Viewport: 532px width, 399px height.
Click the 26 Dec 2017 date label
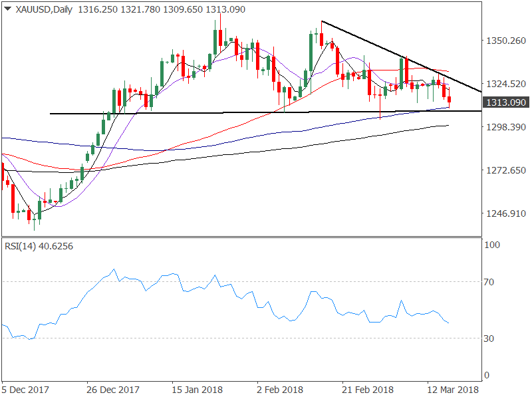pos(113,390)
